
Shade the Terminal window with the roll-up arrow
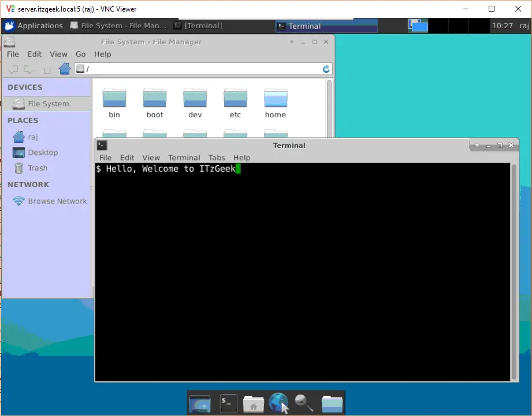point(477,146)
